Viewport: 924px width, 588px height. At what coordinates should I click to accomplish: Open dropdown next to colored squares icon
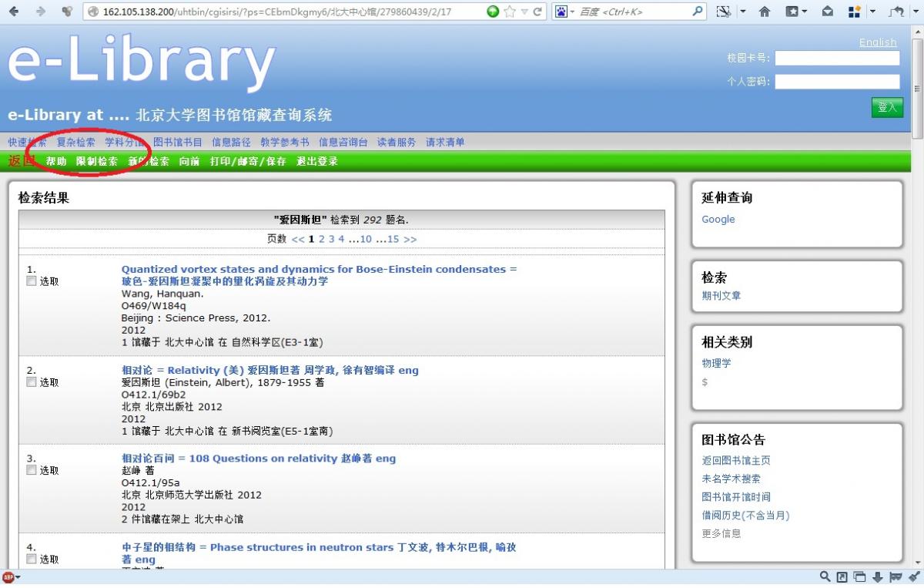click(x=871, y=12)
